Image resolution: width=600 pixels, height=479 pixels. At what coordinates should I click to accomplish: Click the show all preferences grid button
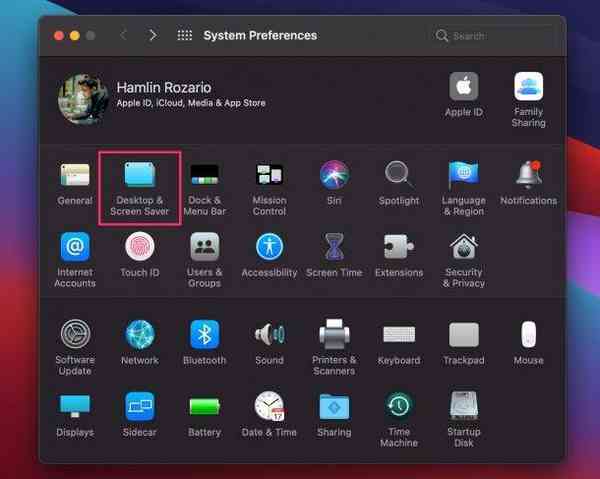[x=184, y=35]
